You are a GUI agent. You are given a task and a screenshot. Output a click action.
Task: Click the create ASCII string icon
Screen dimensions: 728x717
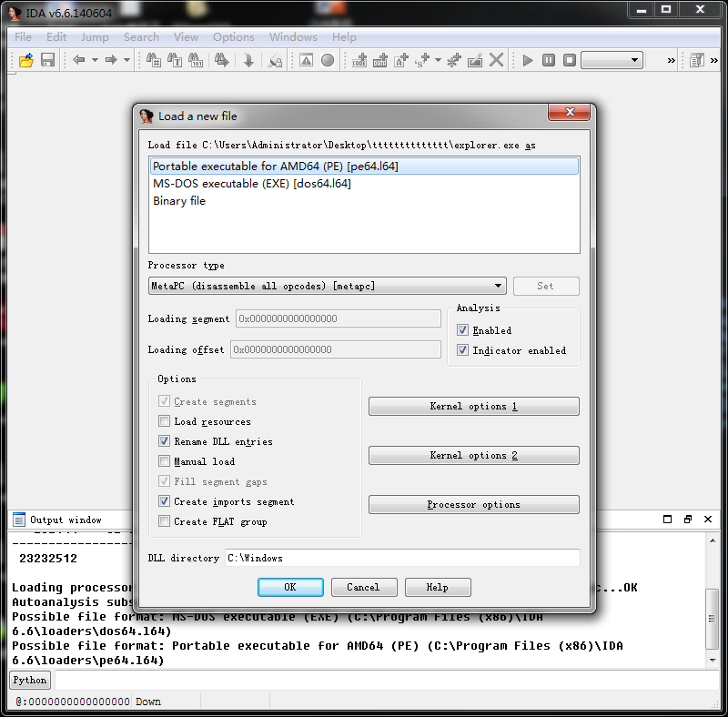(x=401, y=60)
